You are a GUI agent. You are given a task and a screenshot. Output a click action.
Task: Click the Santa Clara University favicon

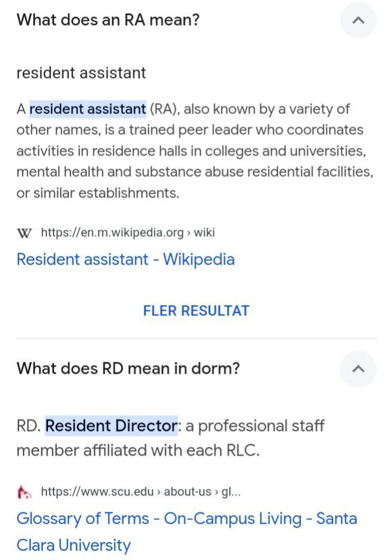pyautogui.click(x=24, y=492)
